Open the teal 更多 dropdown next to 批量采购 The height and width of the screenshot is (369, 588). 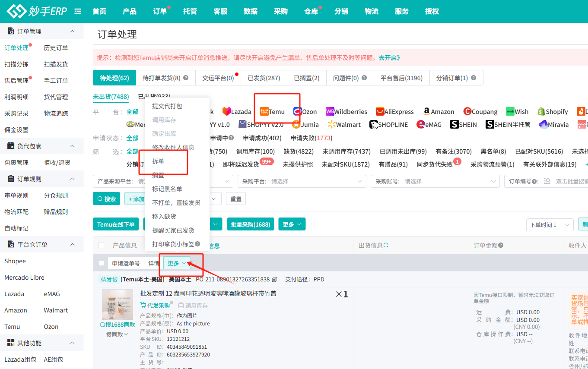click(292, 224)
